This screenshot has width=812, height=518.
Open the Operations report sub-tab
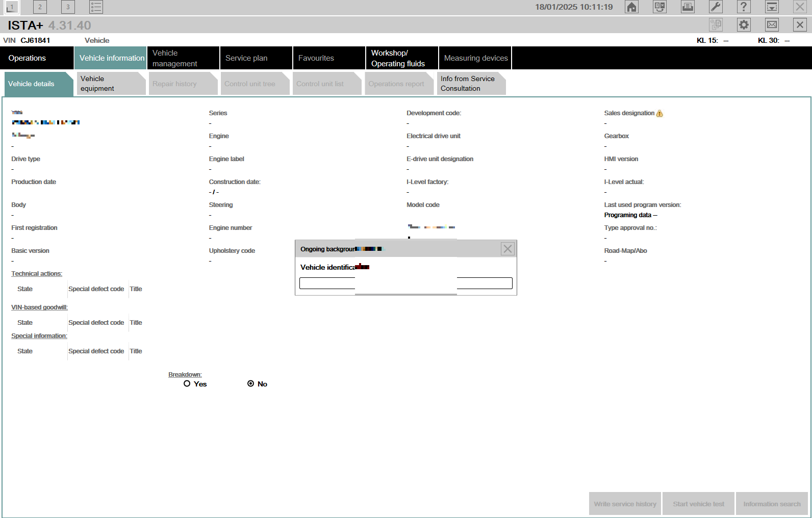click(399, 84)
